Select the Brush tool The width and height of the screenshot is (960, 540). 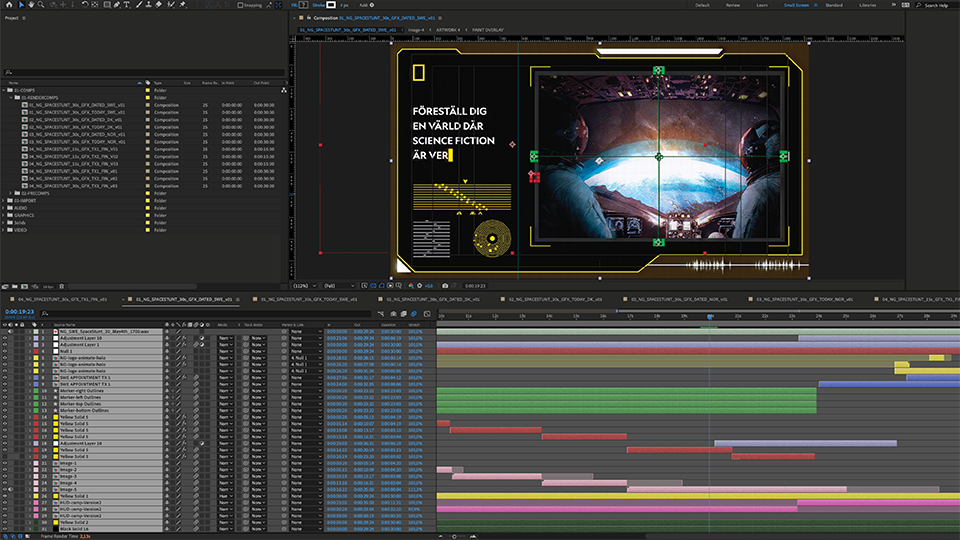tap(139, 5)
